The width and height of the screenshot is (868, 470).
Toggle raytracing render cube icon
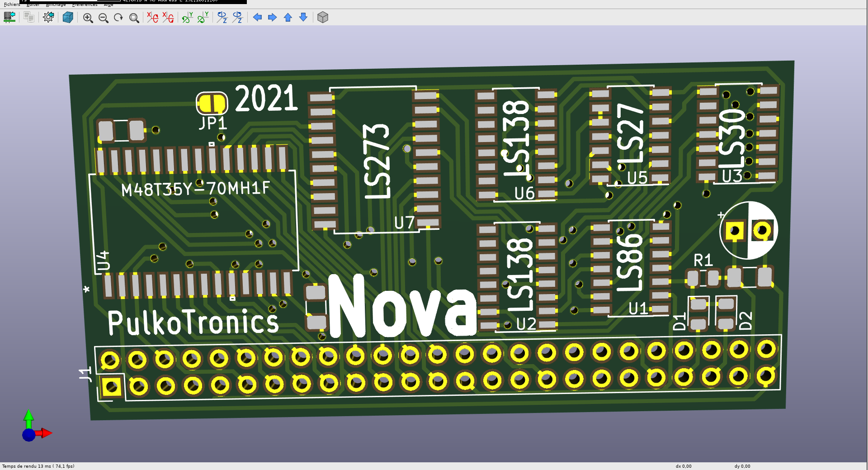[68, 18]
